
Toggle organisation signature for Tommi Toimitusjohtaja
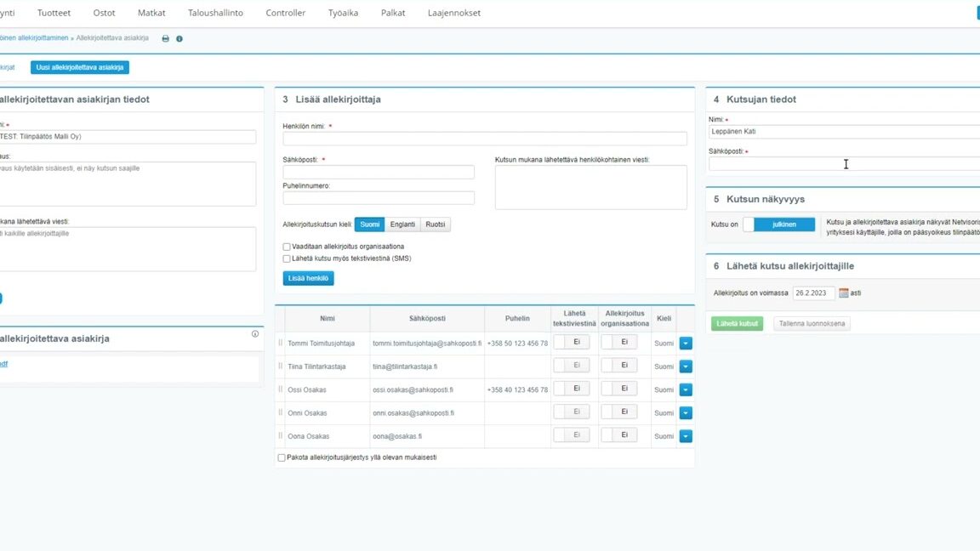pyautogui.click(x=618, y=343)
